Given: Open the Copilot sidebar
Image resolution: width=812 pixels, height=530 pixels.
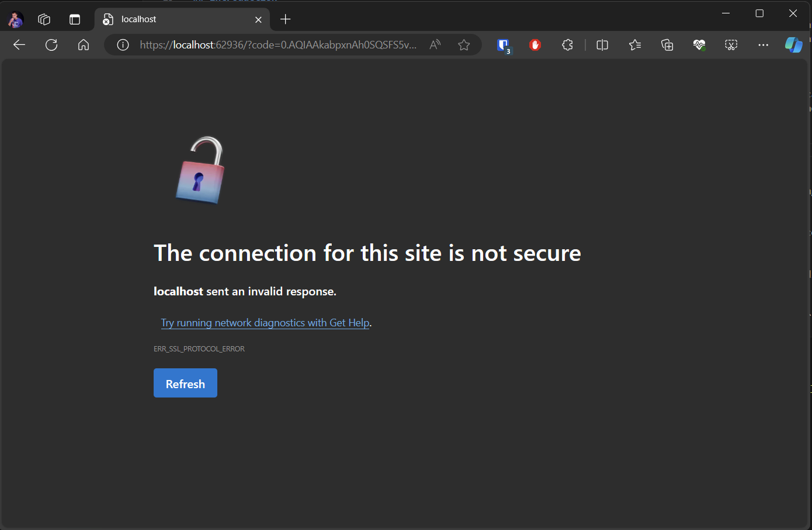Looking at the screenshot, I should click(x=794, y=44).
